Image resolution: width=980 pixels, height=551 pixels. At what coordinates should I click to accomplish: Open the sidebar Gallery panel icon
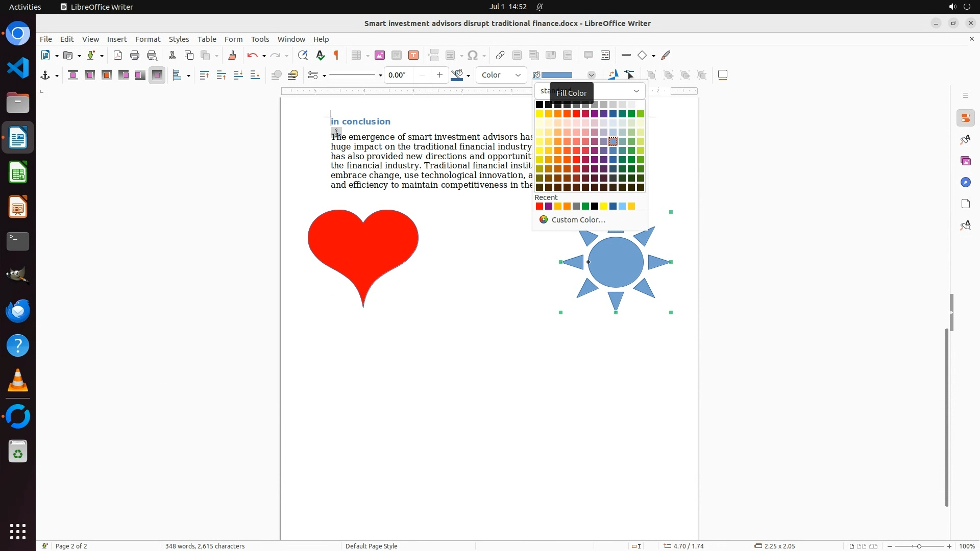coord(965,161)
